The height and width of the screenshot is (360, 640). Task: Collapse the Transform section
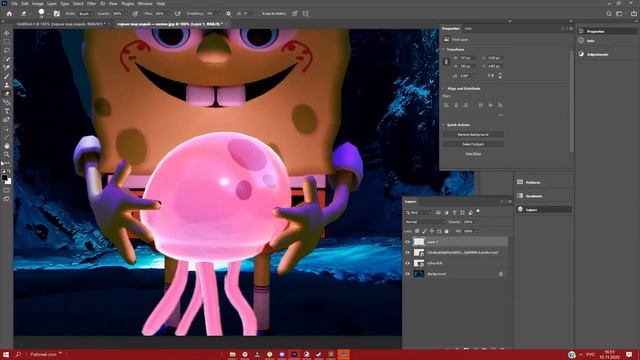click(x=444, y=49)
